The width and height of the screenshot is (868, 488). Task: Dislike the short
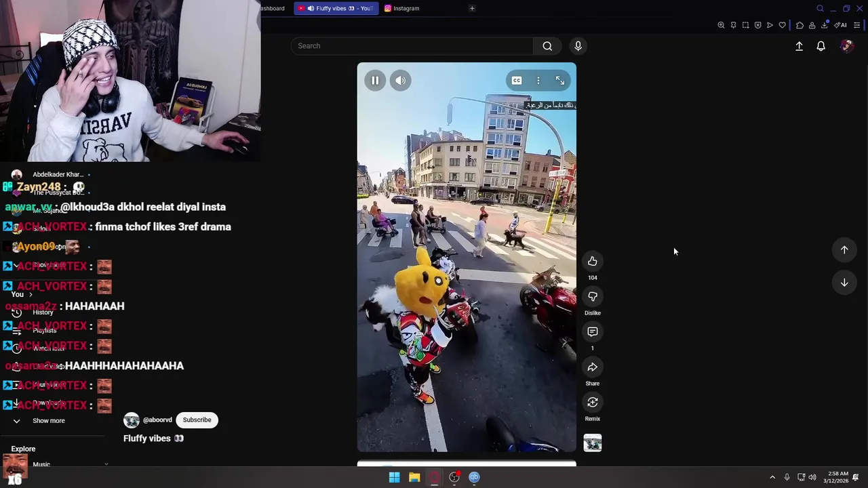(593, 297)
